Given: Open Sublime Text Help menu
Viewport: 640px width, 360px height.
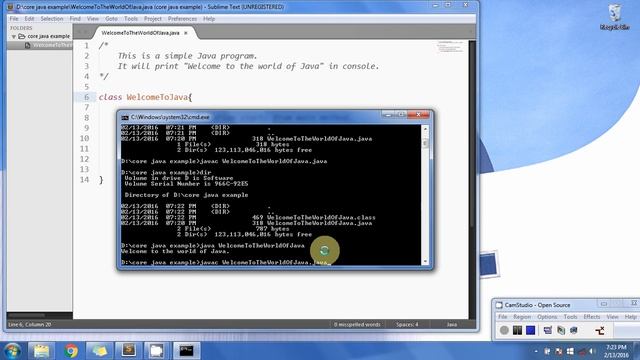Looking at the screenshot, I should coord(209,19).
